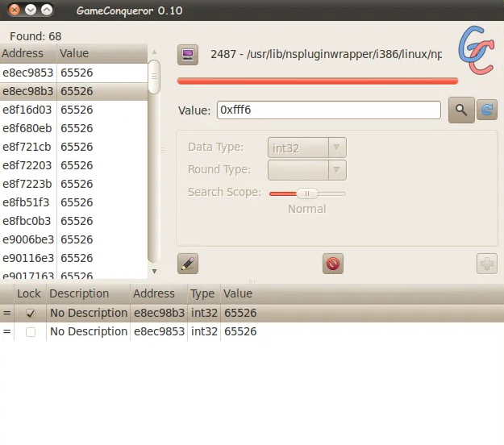The image size is (504, 445).
Task: Click the GameConqueror GC logo
Action: [x=477, y=50]
